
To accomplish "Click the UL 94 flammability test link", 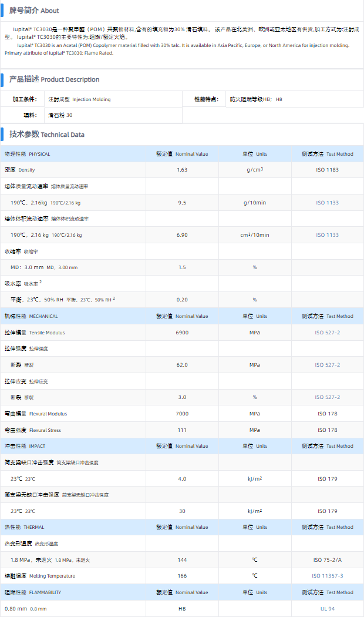I will coord(327,609).
